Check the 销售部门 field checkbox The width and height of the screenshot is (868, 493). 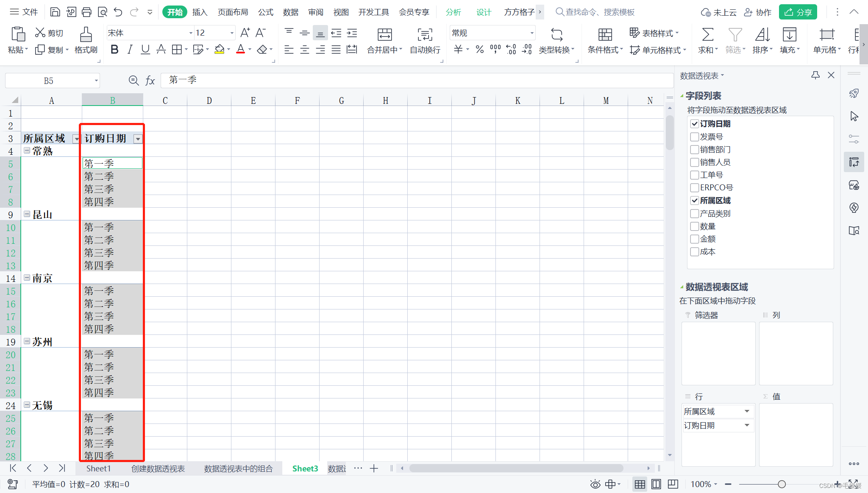(694, 149)
